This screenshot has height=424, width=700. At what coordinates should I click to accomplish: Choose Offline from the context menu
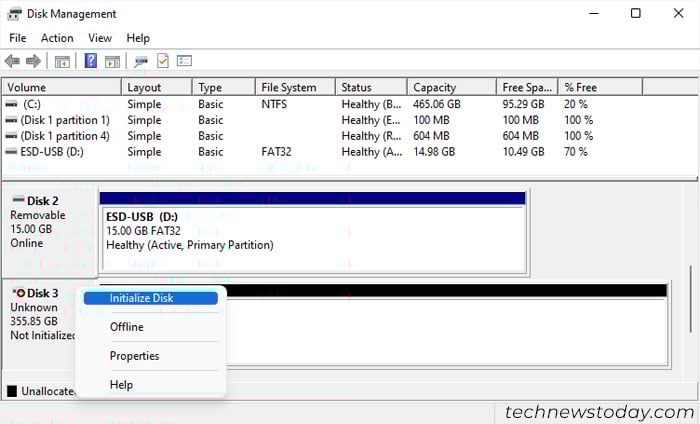pos(127,327)
